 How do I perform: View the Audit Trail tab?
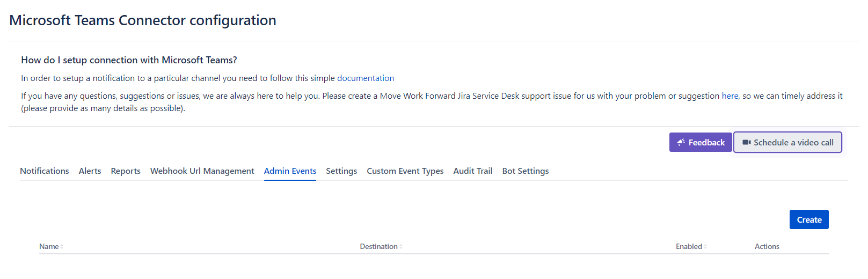click(472, 171)
